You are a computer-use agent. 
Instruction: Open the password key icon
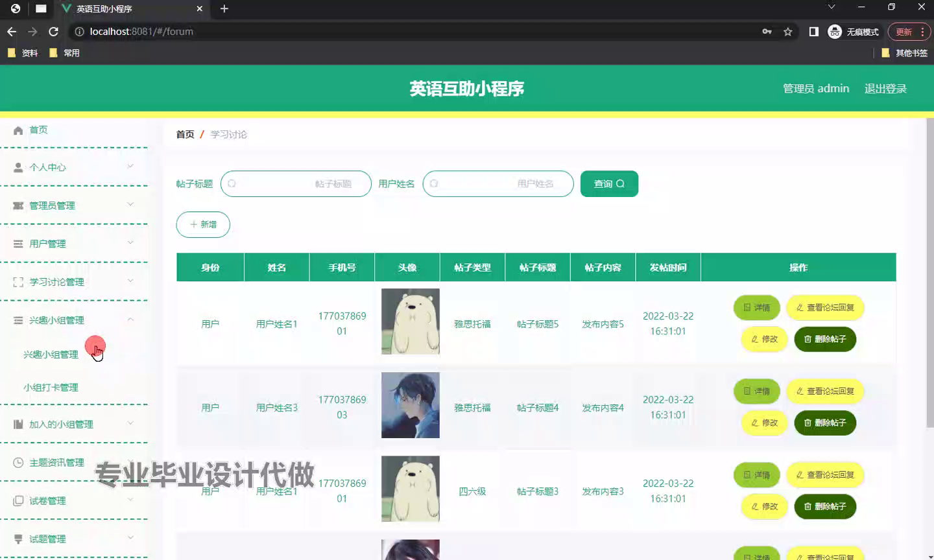(x=767, y=31)
